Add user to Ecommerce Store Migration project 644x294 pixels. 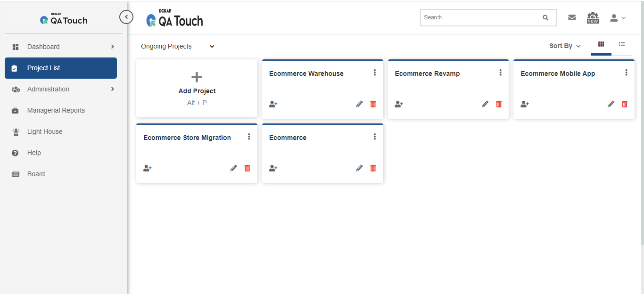tap(148, 168)
